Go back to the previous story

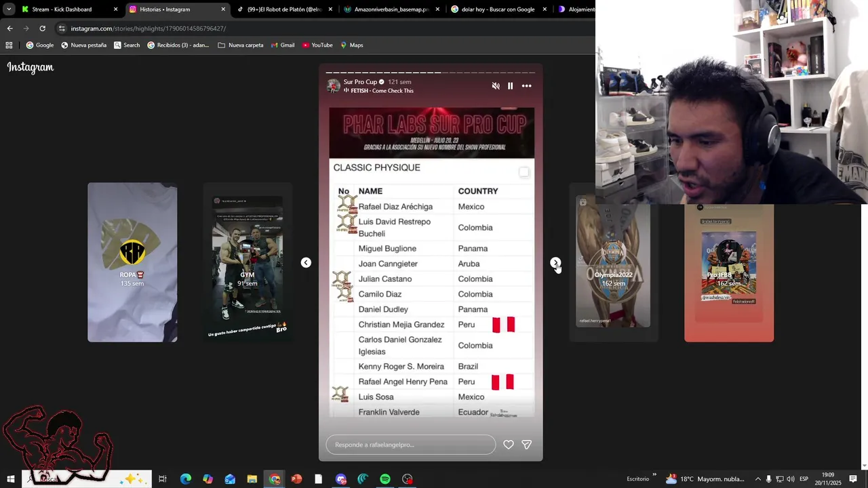[x=306, y=262]
